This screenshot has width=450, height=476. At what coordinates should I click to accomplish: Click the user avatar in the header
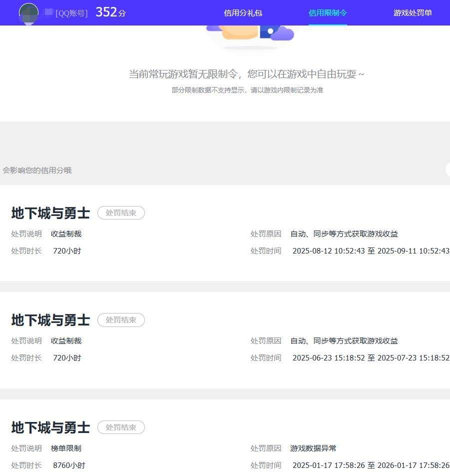point(28,14)
